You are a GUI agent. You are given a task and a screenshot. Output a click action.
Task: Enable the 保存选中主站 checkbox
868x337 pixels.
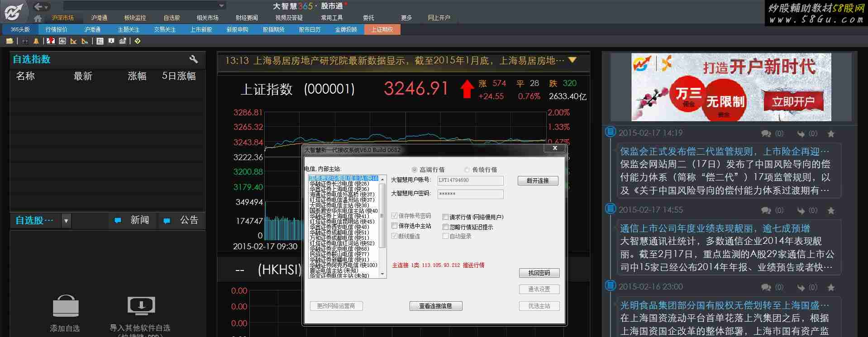point(394,226)
